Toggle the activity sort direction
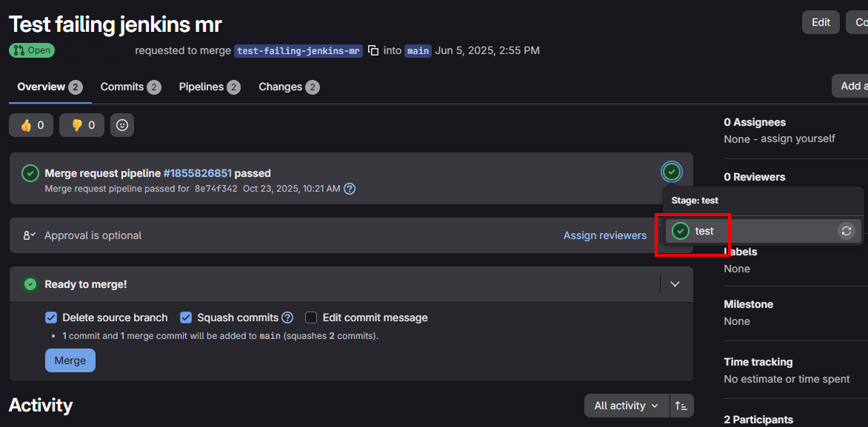Screen dimensions: 868x427 [x=681, y=406]
